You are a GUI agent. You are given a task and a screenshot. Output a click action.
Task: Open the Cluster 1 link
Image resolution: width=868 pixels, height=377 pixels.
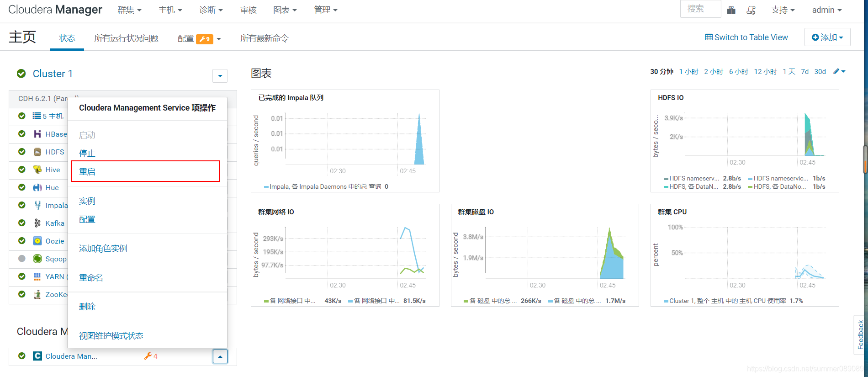pyautogui.click(x=53, y=74)
